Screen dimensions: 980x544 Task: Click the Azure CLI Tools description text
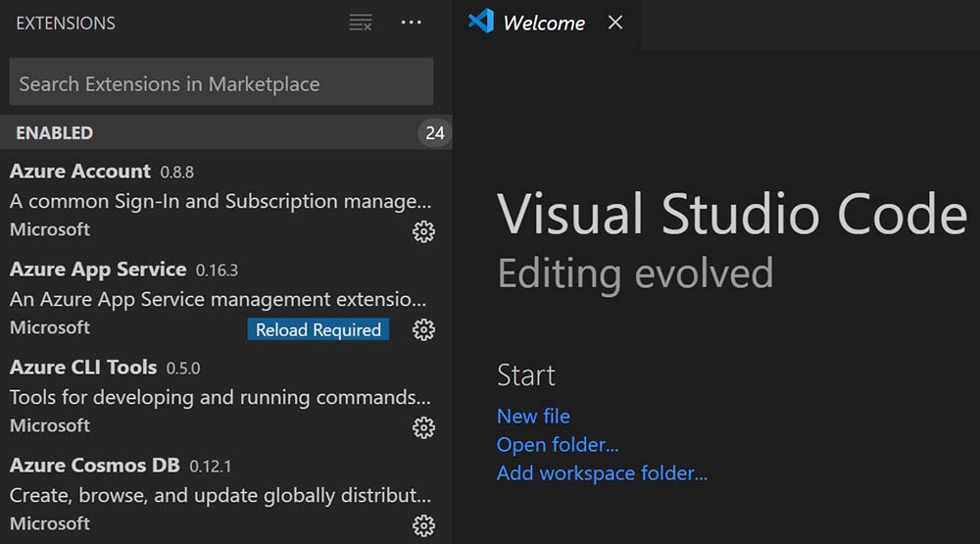pyautogui.click(x=220, y=398)
